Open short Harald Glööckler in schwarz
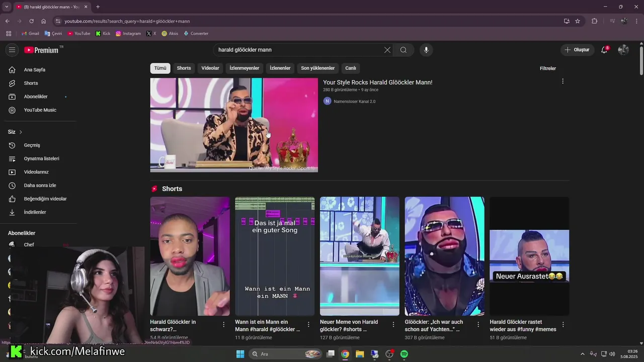Screen dimensions: 644x362 click(190, 256)
